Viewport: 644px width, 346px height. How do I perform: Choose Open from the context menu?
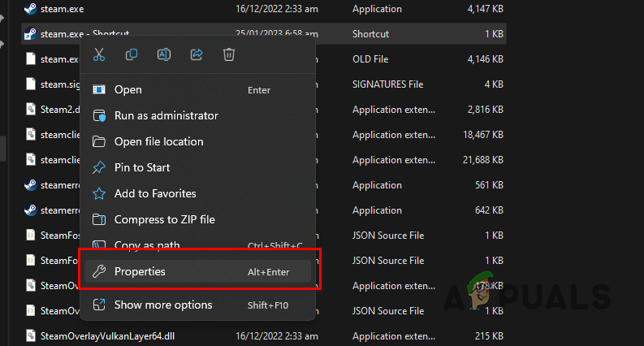(197, 89)
